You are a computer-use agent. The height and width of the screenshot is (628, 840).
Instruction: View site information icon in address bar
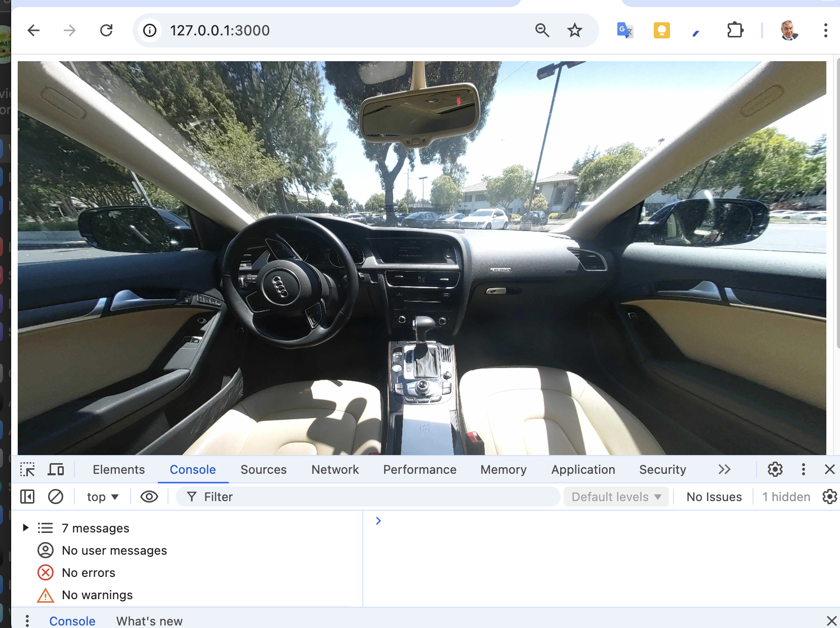point(150,30)
